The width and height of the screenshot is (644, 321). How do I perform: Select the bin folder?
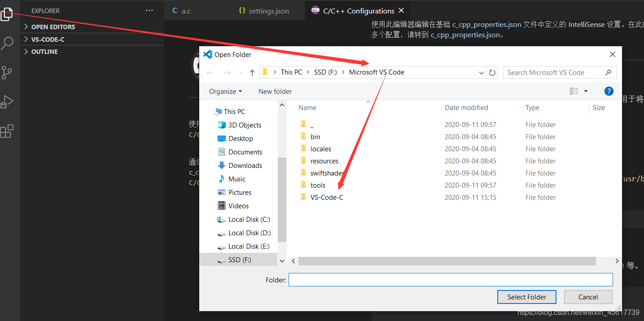coord(315,136)
